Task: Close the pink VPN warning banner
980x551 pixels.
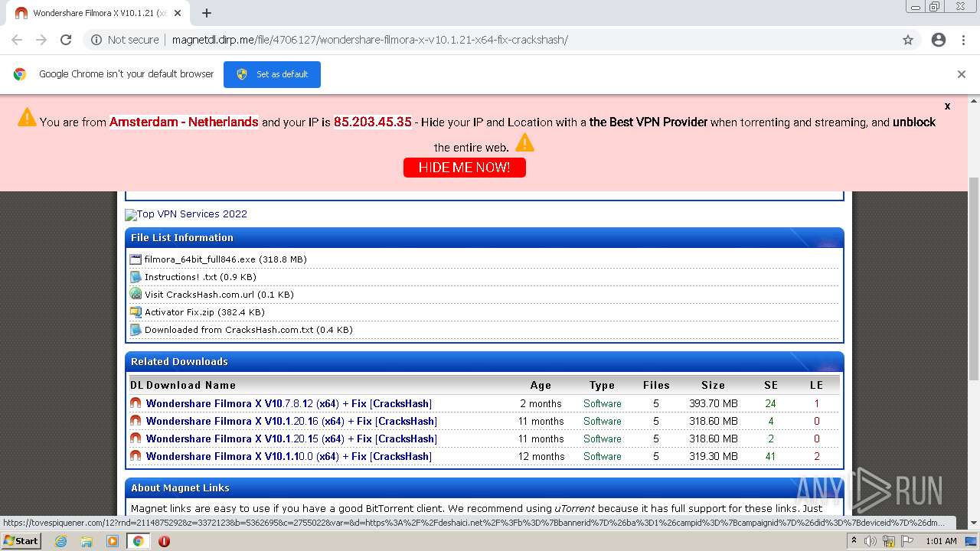Action: 947,106
